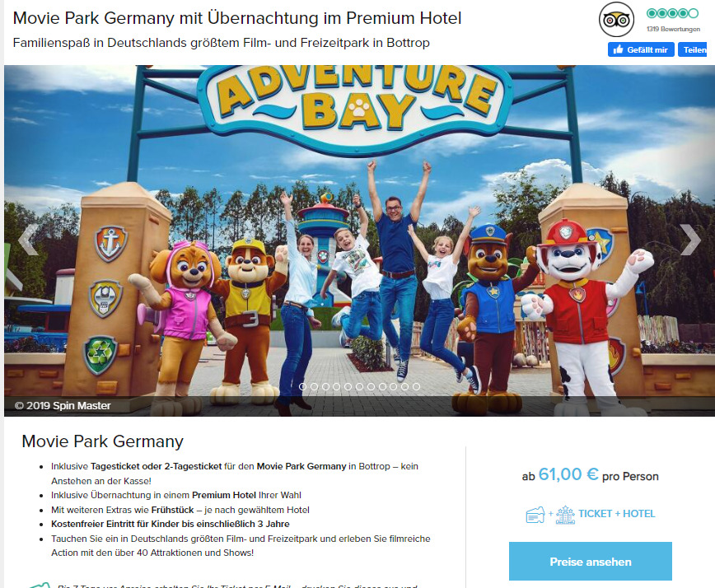The height and width of the screenshot is (588, 715).
Task: Click the ticket icon near TICKET + HOTEL
Action: (x=535, y=515)
